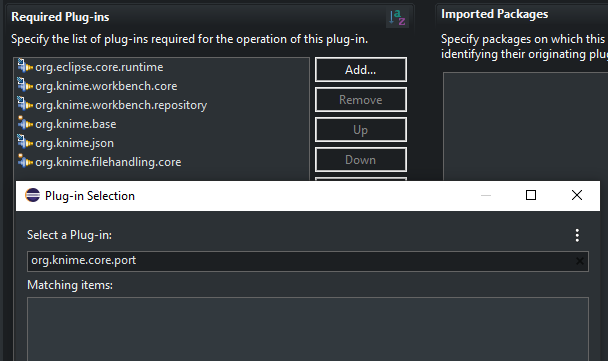Click the Eclipse logo in the Plug-in Selection title bar

[33, 195]
